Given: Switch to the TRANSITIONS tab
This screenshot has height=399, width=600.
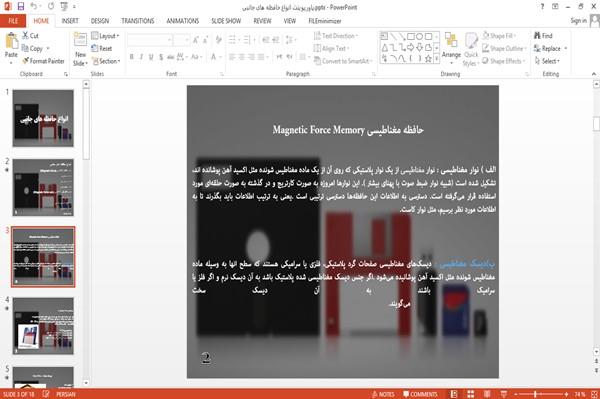Looking at the screenshot, I should pyautogui.click(x=138, y=21).
